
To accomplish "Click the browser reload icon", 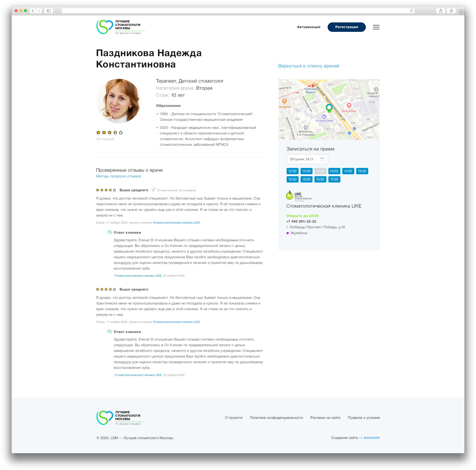I will tap(411, 11).
